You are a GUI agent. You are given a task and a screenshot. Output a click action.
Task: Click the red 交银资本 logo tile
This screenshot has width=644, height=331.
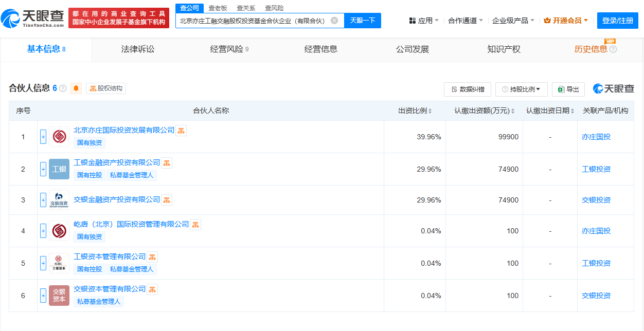pyautogui.click(x=59, y=296)
